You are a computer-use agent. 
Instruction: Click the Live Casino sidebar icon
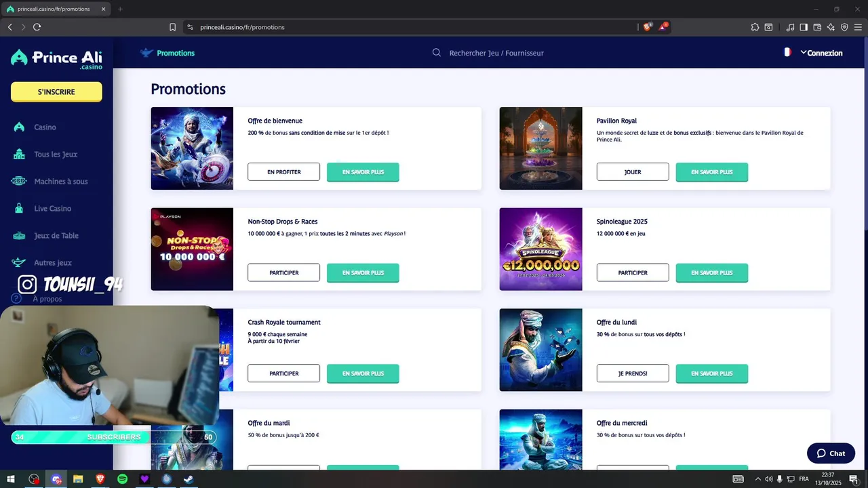pos(19,208)
